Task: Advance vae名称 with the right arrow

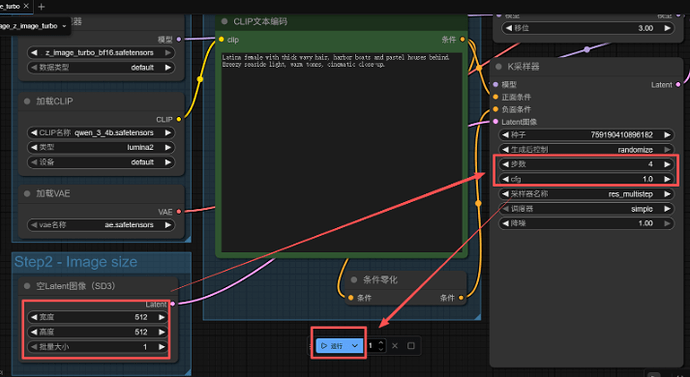Action: point(168,225)
